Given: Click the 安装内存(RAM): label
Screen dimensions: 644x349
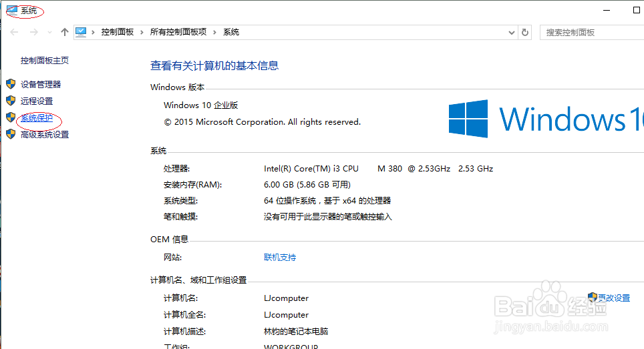Looking at the screenshot, I should point(192,185).
